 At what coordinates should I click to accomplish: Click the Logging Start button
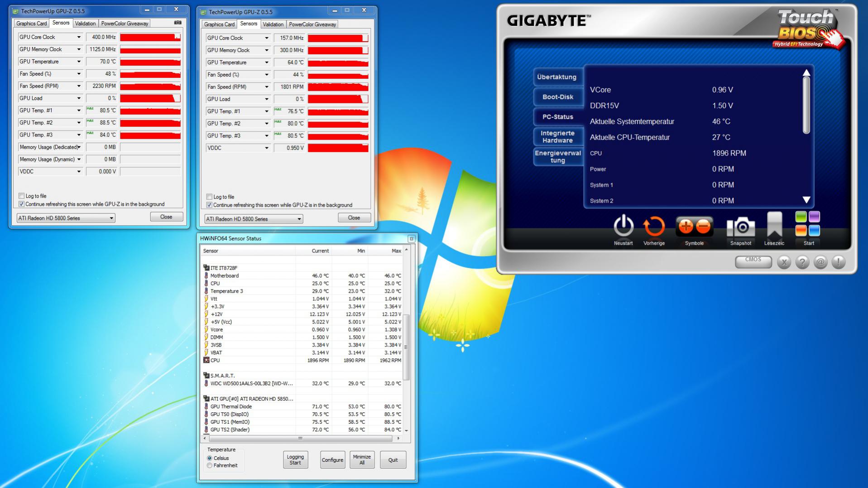click(x=295, y=460)
